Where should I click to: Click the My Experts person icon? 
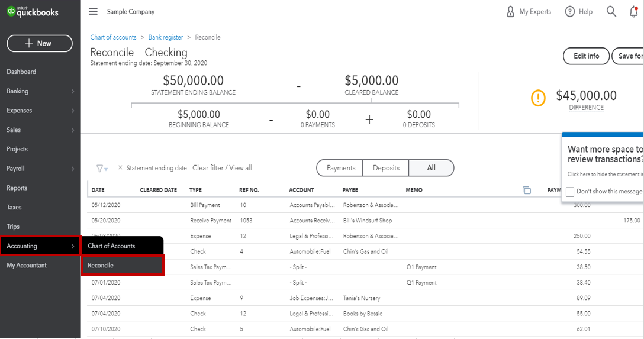click(x=510, y=12)
